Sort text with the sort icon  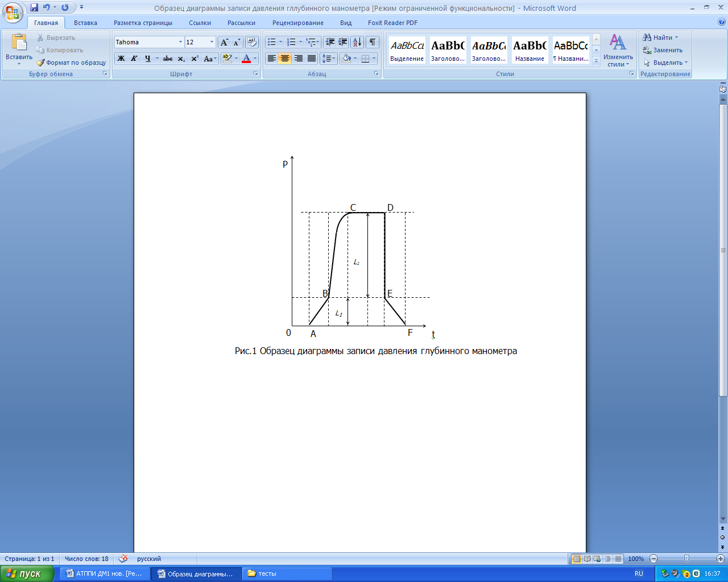357,42
